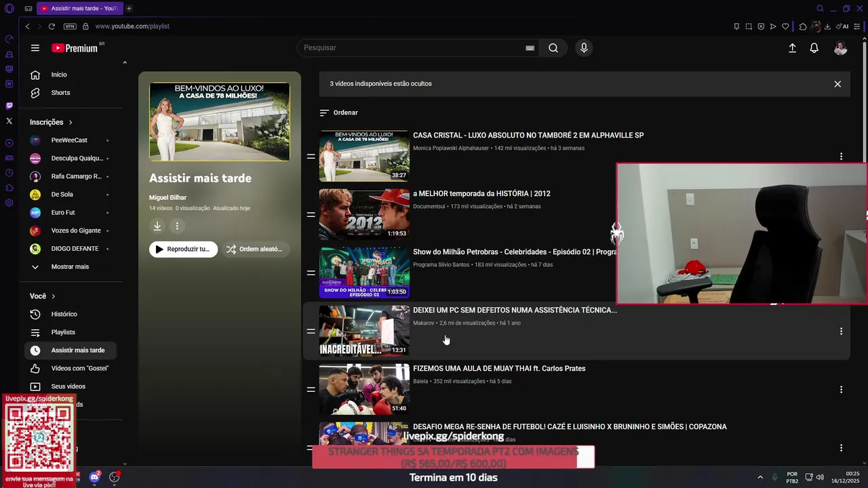Image resolution: width=868 pixels, height=488 pixels.
Task: Reload the page with refresh icon
Action: tap(52, 26)
